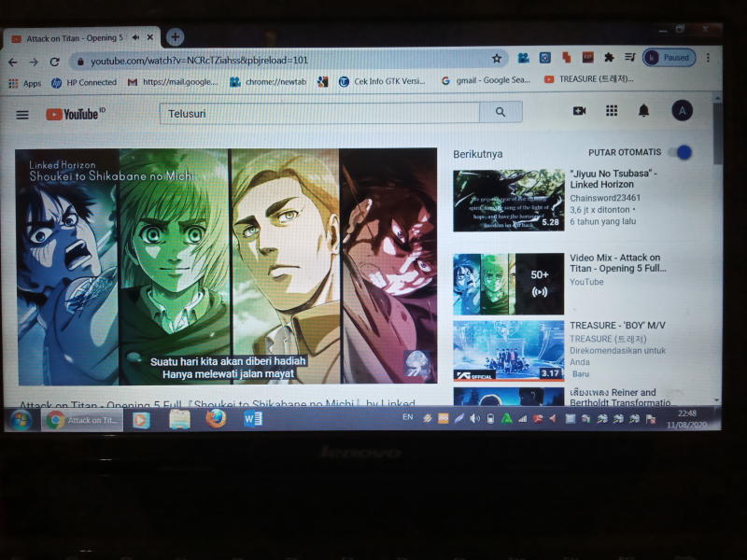
Task: Open the mail.google bookmark
Action: coord(173,82)
